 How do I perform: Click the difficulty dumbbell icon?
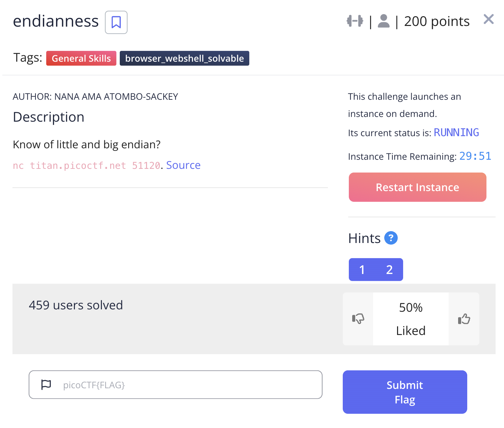[355, 21]
